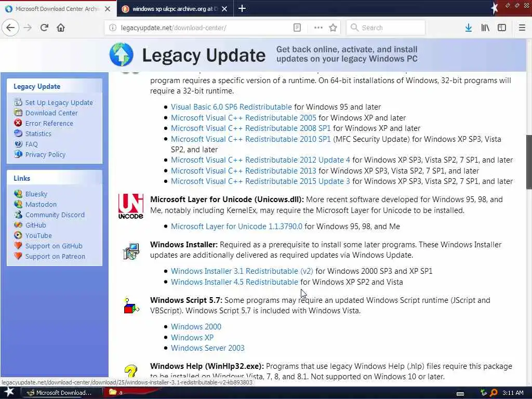Click the Support on Patreon heart icon
This screenshot has height=399, width=532.
(x=18, y=256)
